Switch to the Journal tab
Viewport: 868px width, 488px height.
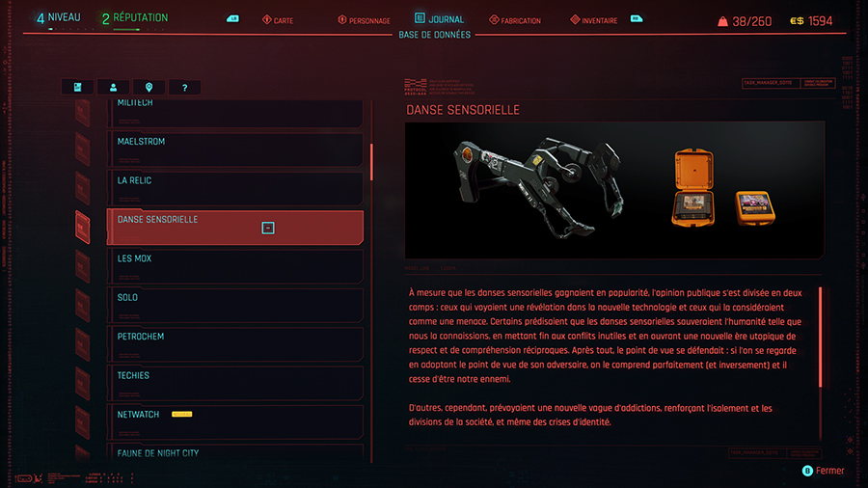point(439,19)
